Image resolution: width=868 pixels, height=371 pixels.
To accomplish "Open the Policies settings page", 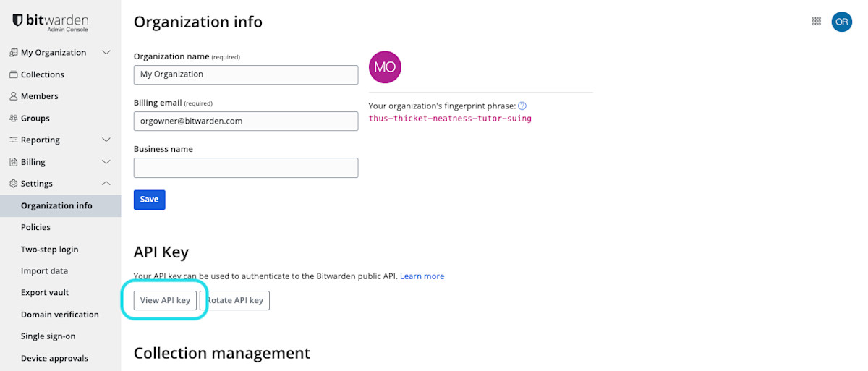I will pyautogui.click(x=35, y=227).
